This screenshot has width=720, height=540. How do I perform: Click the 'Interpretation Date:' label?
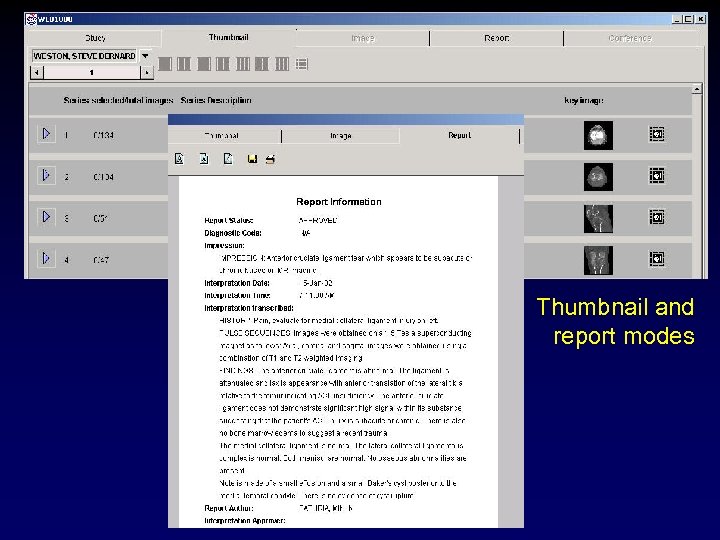[237, 283]
